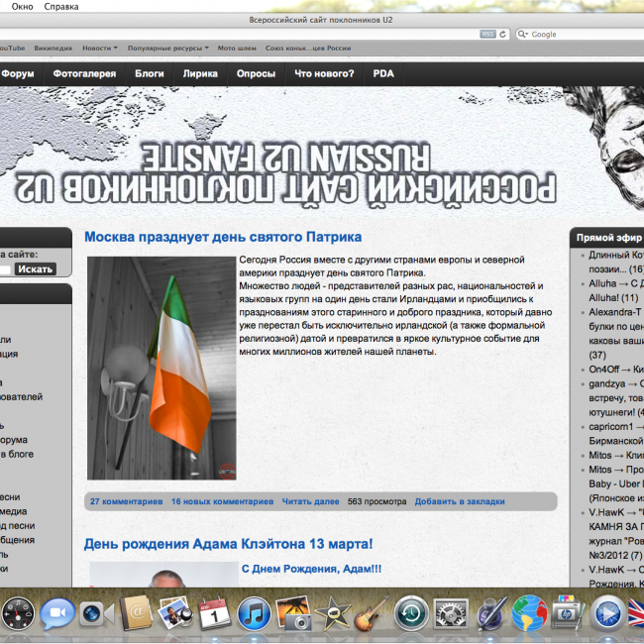The width and height of the screenshot is (644, 644).
Task: Open GarageBand guitar icon in Dock
Action: (372, 614)
